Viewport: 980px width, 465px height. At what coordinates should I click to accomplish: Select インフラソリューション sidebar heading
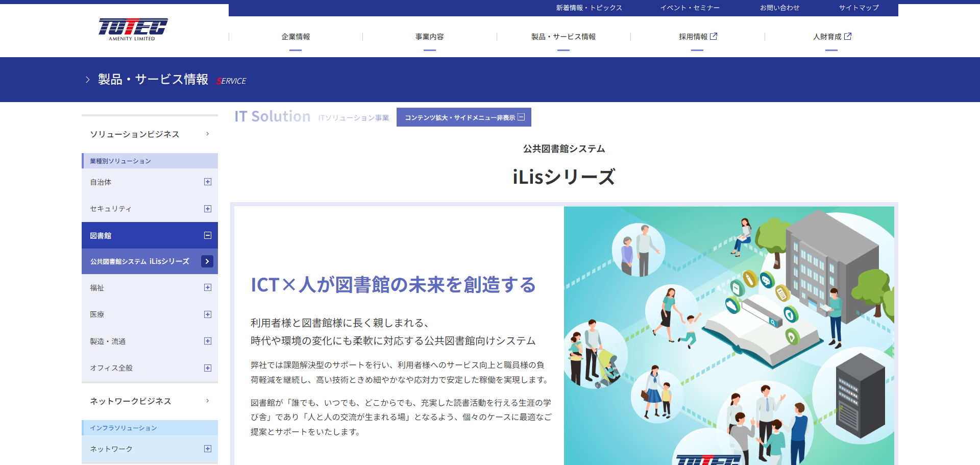point(150,428)
